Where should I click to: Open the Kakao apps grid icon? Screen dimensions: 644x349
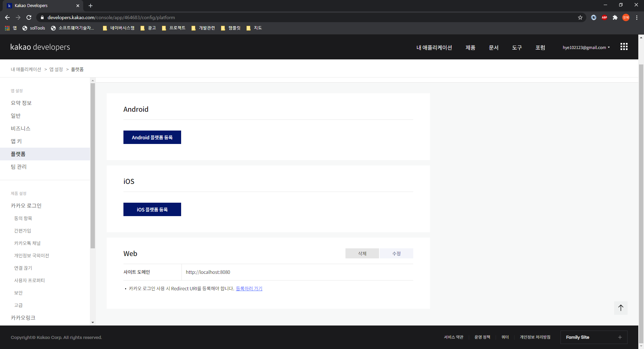coord(624,47)
